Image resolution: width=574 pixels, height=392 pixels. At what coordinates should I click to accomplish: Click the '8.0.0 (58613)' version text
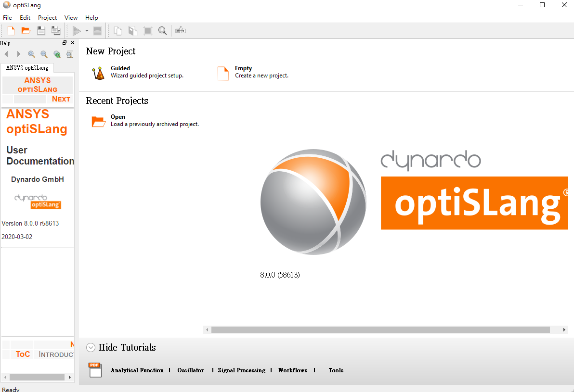[280, 275]
